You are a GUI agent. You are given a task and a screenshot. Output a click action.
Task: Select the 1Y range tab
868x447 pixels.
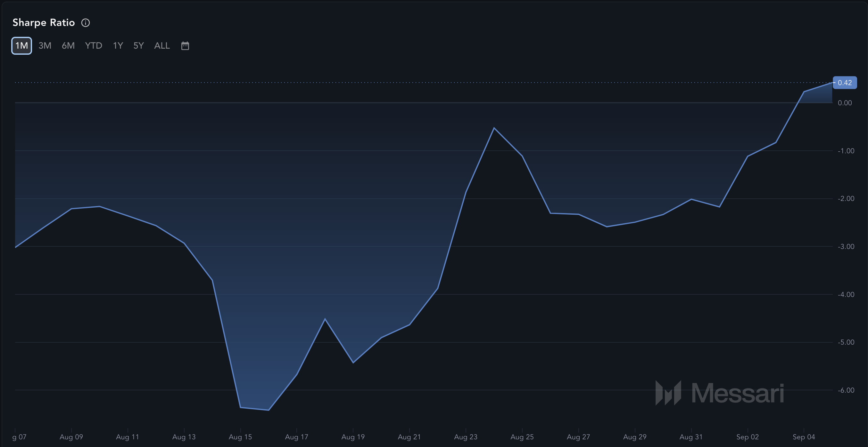point(118,46)
